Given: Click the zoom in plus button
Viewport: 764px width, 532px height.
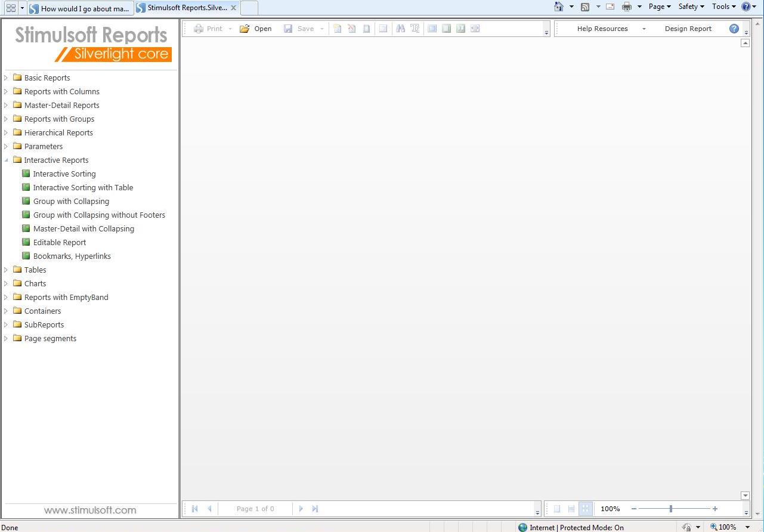Looking at the screenshot, I should click(714, 509).
